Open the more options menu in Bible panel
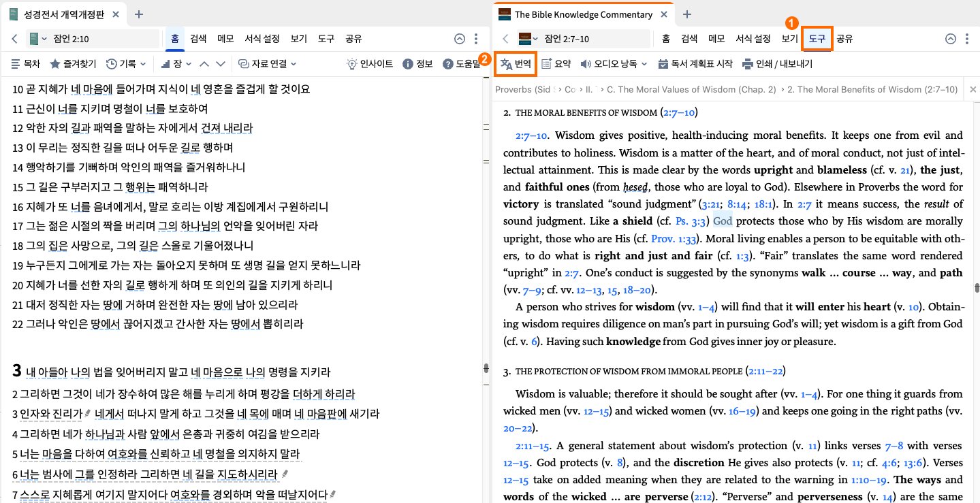The width and height of the screenshot is (980, 503). (x=477, y=39)
